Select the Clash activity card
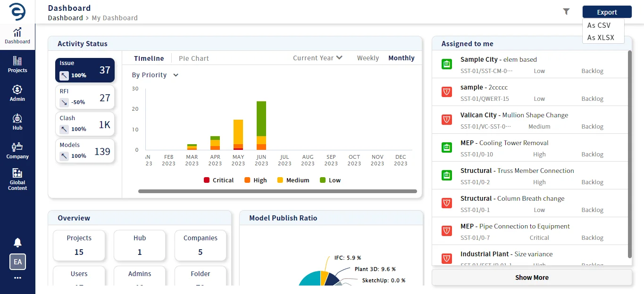644x294 pixels. (x=85, y=124)
